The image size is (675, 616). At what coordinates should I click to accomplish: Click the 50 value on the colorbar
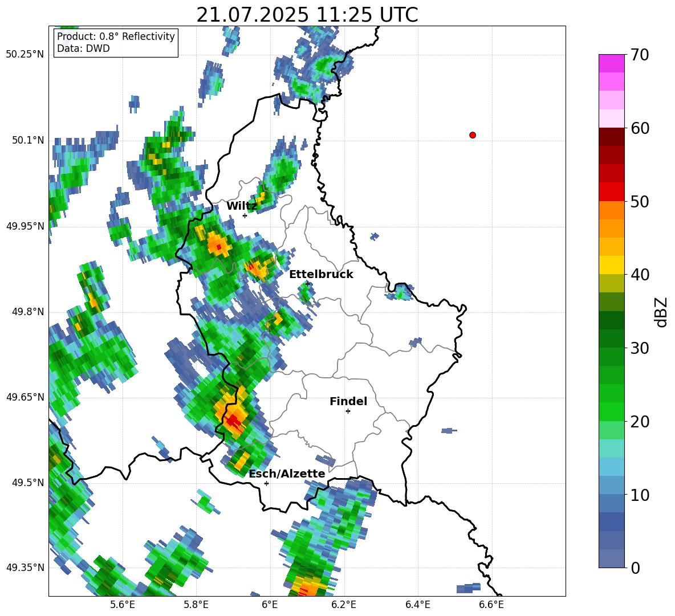(x=640, y=202)
